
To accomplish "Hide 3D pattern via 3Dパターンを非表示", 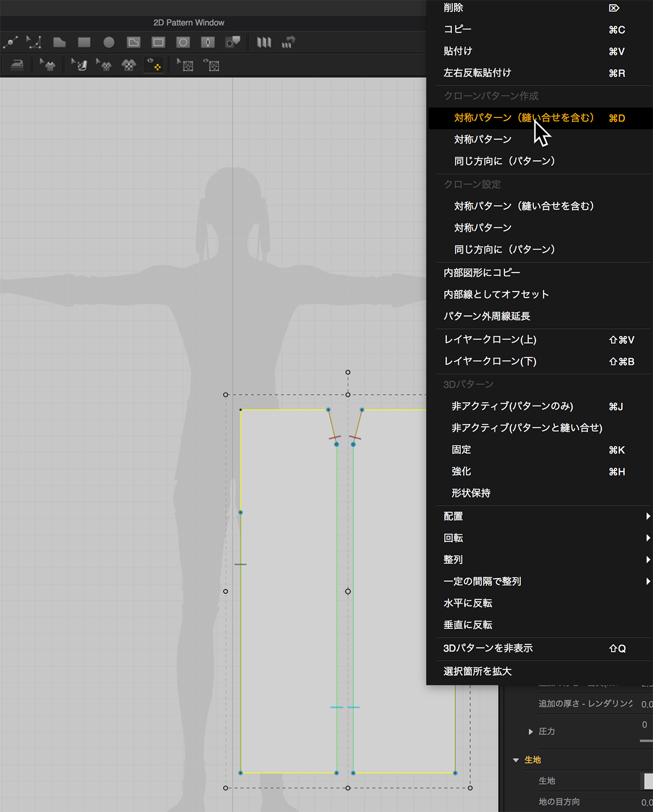I will pyautogui.click(x=488, y=648).
